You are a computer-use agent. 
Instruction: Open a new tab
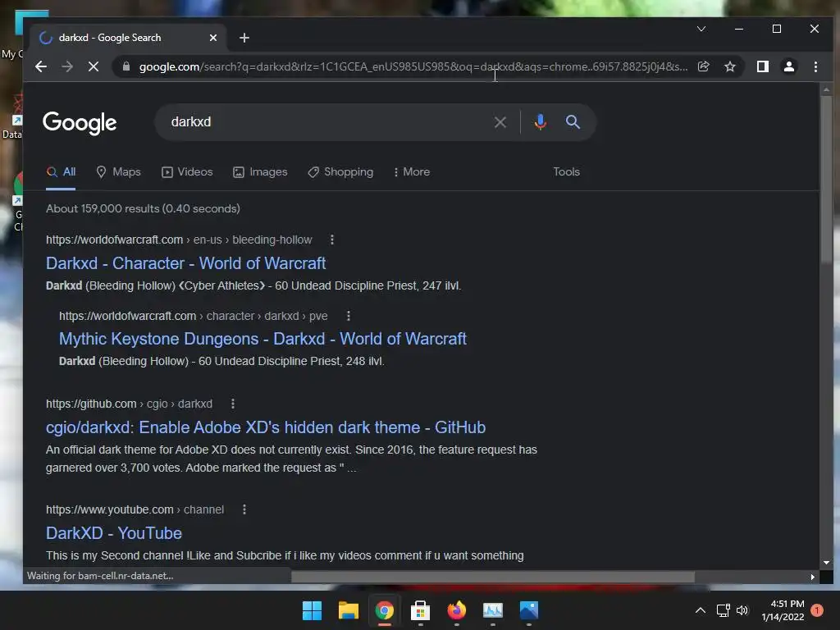[244, 38]
